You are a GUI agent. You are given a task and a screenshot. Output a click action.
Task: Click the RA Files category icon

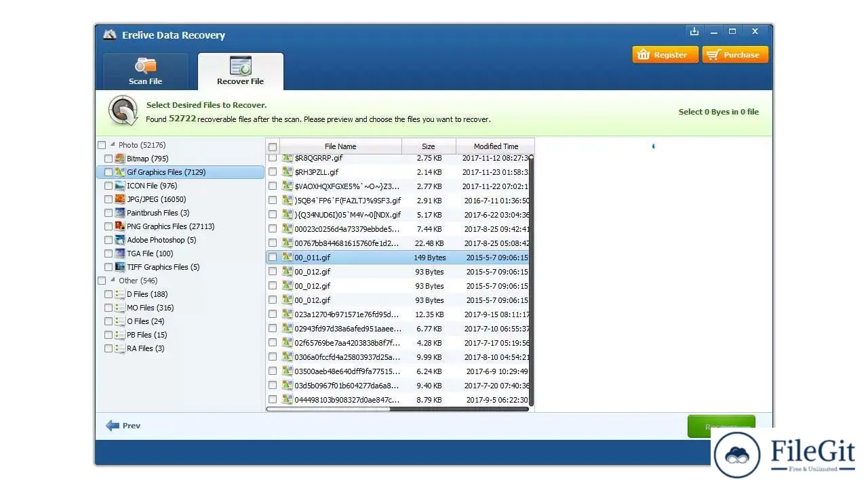pyautogui.click(x=120, y=348)
